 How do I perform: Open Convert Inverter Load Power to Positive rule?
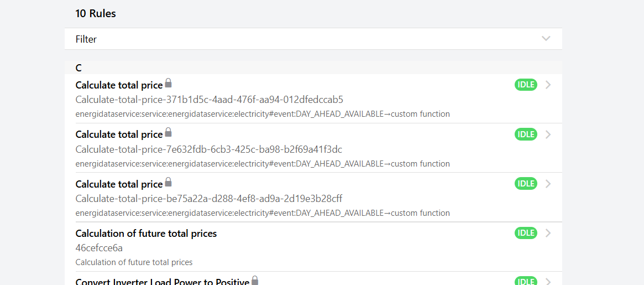click(x=162, y=282)
